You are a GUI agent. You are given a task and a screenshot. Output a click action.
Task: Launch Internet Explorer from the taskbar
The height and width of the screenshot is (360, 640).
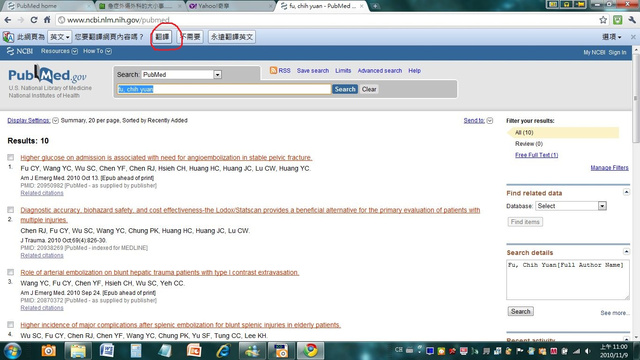click(223, 351)
